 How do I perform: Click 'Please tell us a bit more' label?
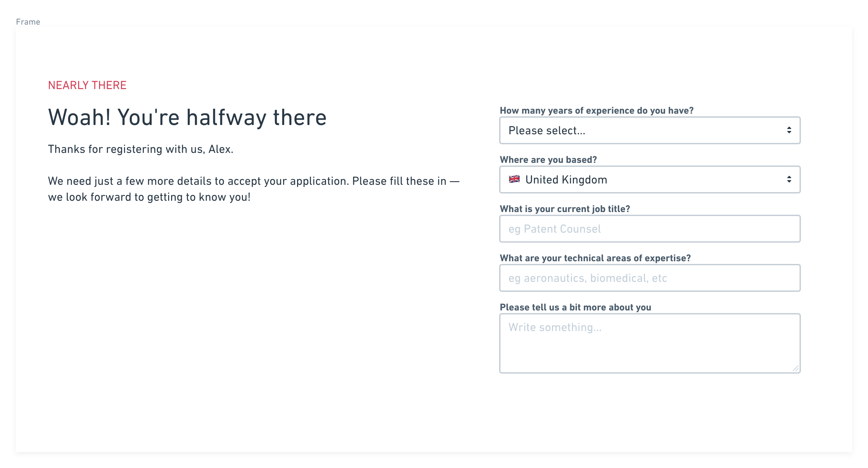pos(575,307)
